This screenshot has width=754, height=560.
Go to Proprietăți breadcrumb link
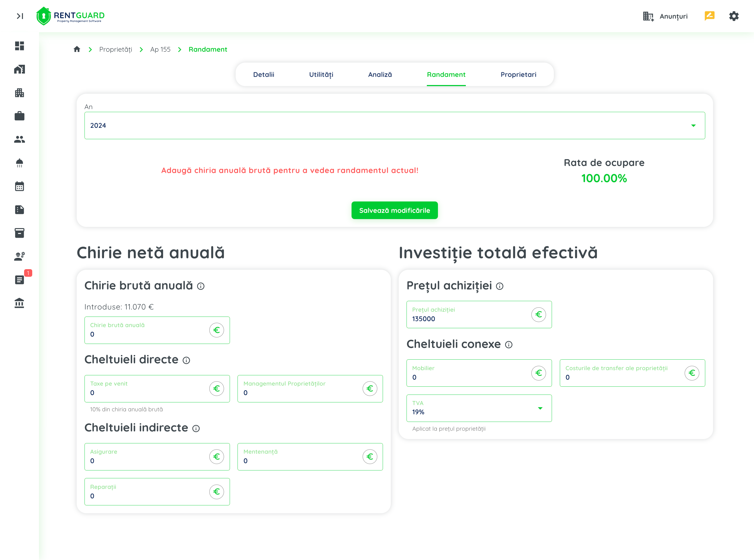pos(116,50)
